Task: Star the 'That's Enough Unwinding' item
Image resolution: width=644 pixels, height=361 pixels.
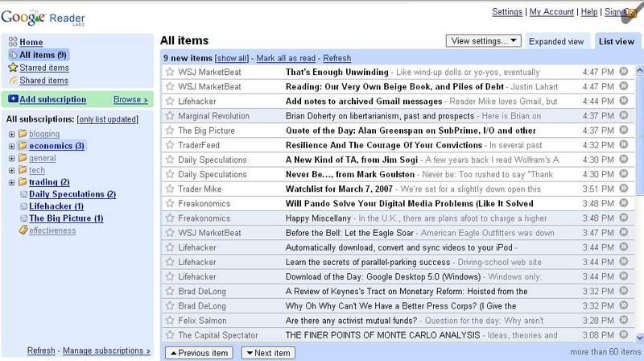Action: point(170,72)
